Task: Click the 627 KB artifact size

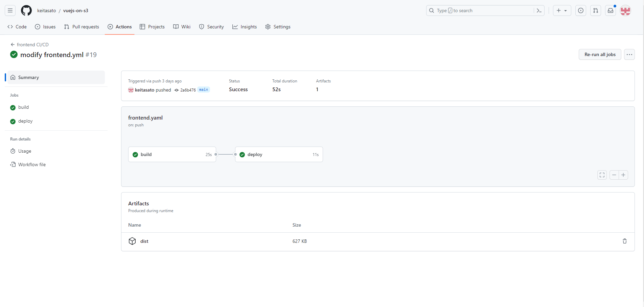Action: [x=300, y=241]
